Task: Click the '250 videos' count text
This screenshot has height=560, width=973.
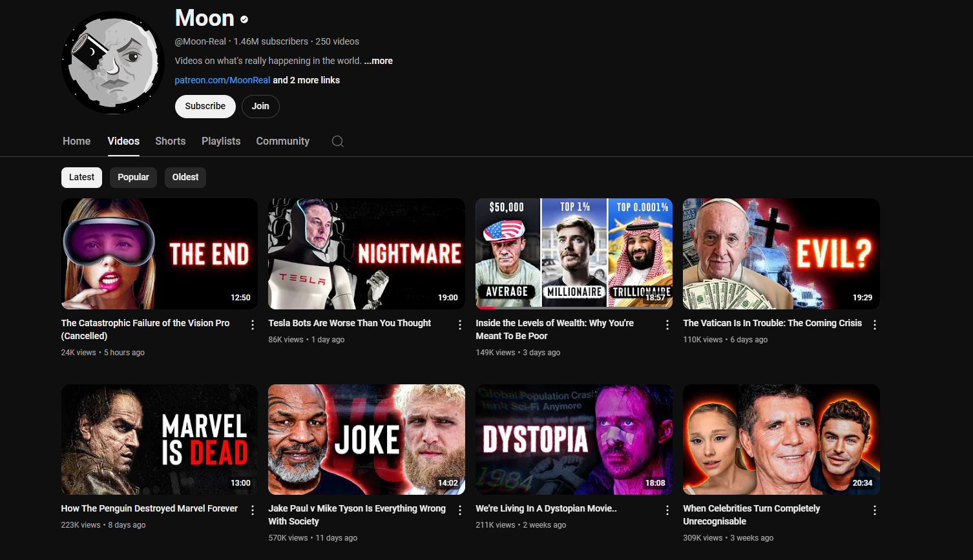Action: click(x=337, y=41)
